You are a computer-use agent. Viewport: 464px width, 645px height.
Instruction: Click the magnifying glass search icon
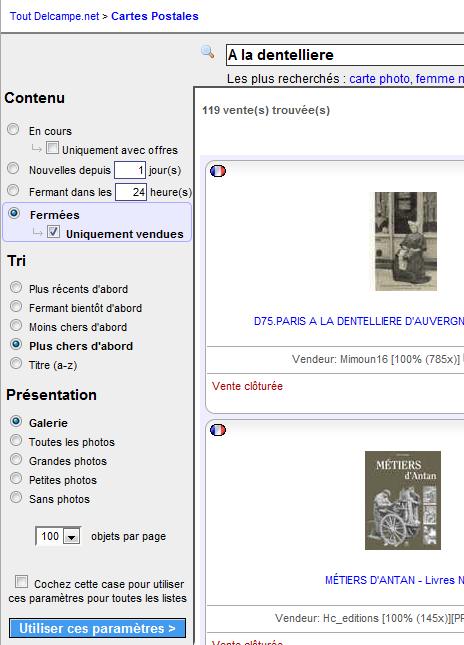(208, 52)
